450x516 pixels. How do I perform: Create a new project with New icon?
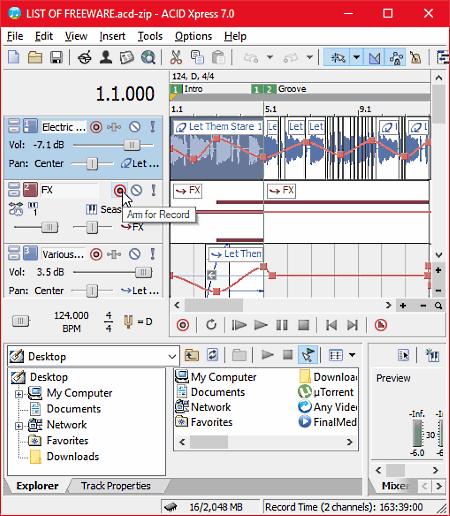(14, 57)
